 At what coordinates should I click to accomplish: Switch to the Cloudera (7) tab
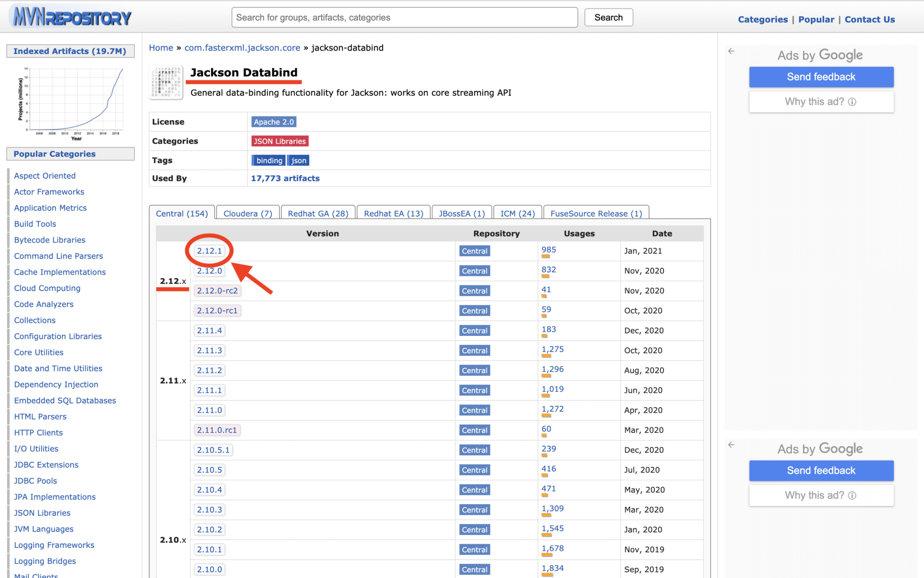click(248, 214)
